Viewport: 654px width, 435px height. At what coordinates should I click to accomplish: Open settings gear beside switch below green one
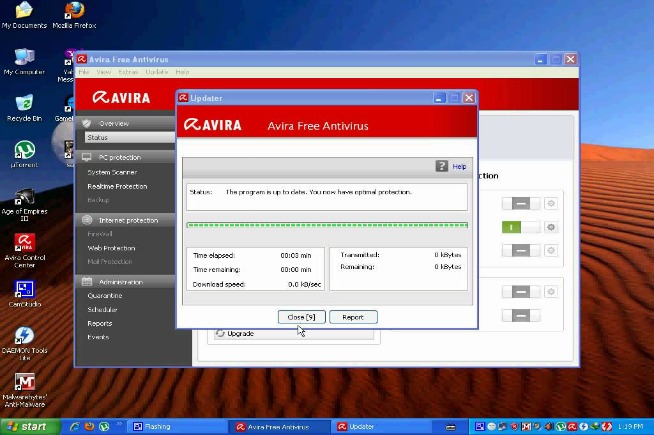[551, 250]
